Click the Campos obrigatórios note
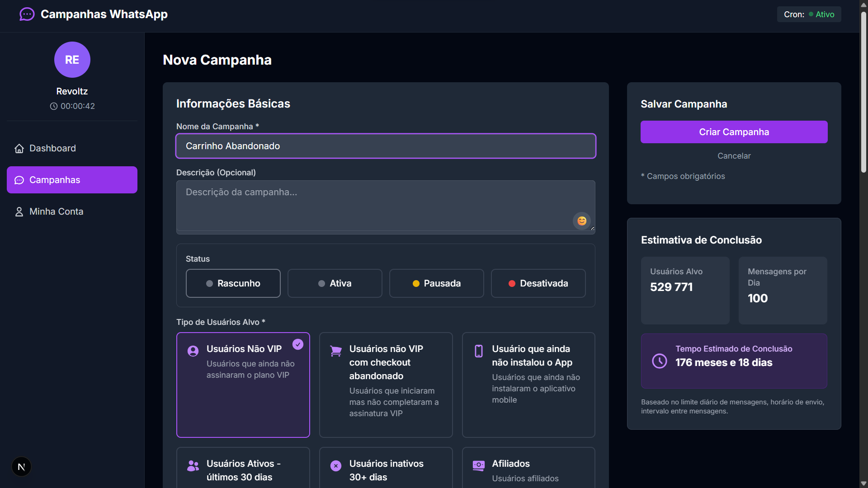This screenshot has width=868, height=488. 683,176
